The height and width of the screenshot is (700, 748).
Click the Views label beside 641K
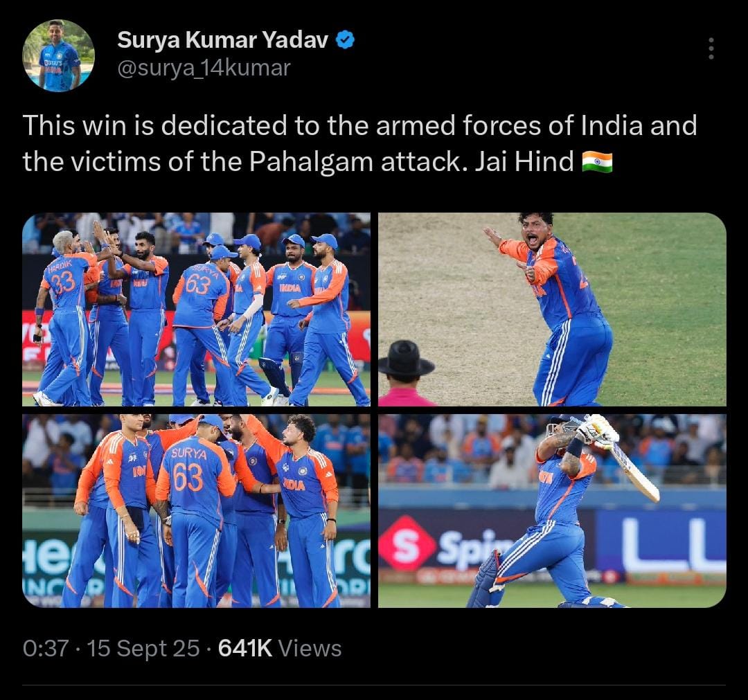310,649
